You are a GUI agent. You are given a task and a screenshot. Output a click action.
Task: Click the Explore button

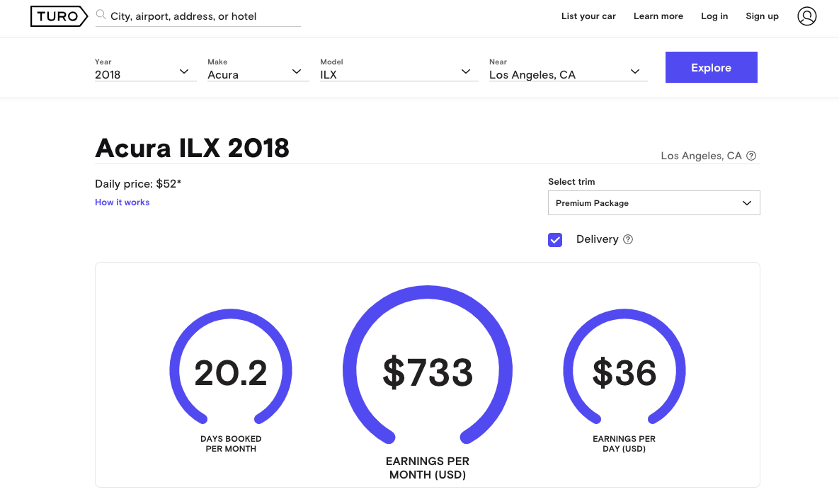click(711, 67)
